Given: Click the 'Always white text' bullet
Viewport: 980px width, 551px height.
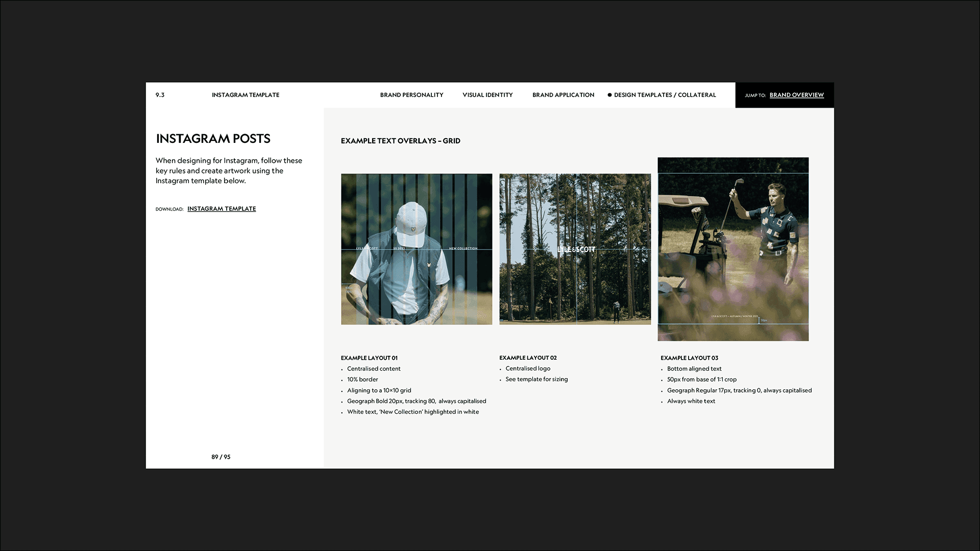Looking at the screenshot, I should coord(691,401).
